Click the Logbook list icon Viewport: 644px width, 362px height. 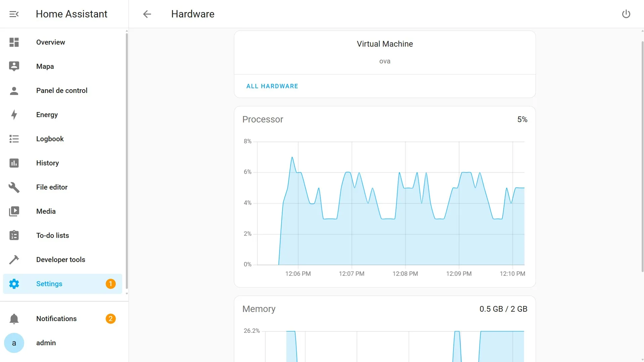pos(14,139)
